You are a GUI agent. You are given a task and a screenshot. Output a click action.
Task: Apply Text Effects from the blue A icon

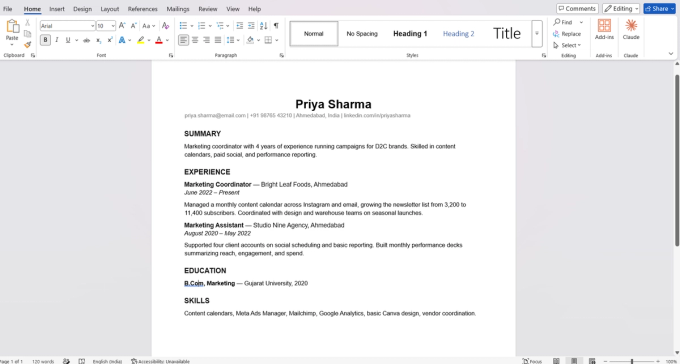click(122, 40)
